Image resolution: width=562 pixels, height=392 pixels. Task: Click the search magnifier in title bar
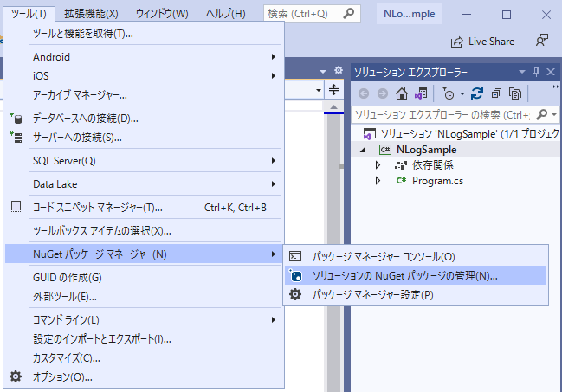(348, 13)
